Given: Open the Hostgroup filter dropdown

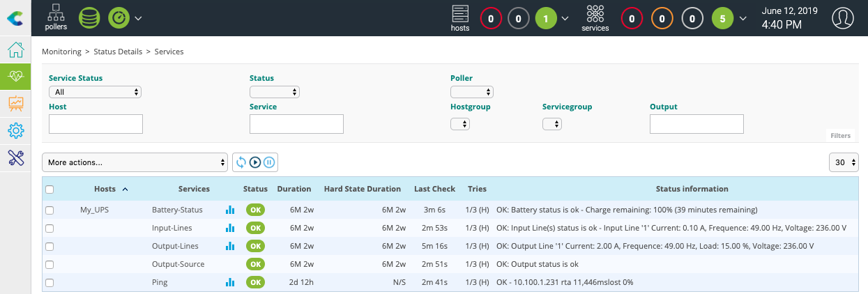Looking at the screenshot, I should 460,124.
